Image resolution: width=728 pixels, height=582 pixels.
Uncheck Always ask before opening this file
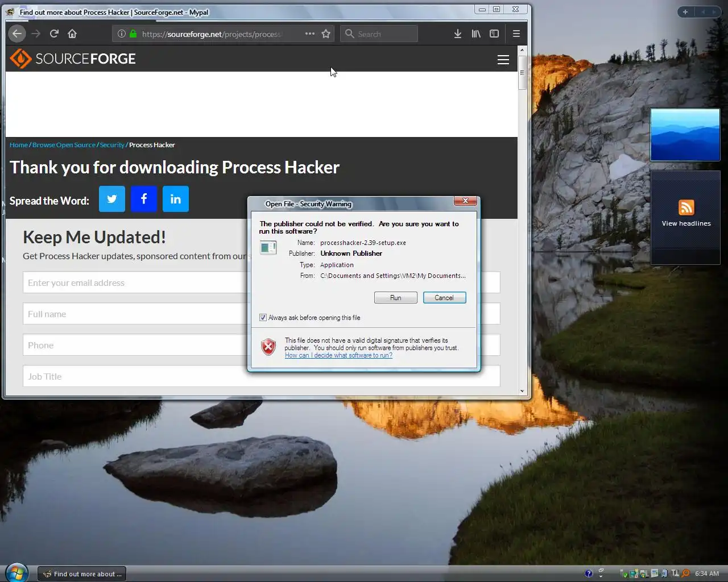(263, 318)
